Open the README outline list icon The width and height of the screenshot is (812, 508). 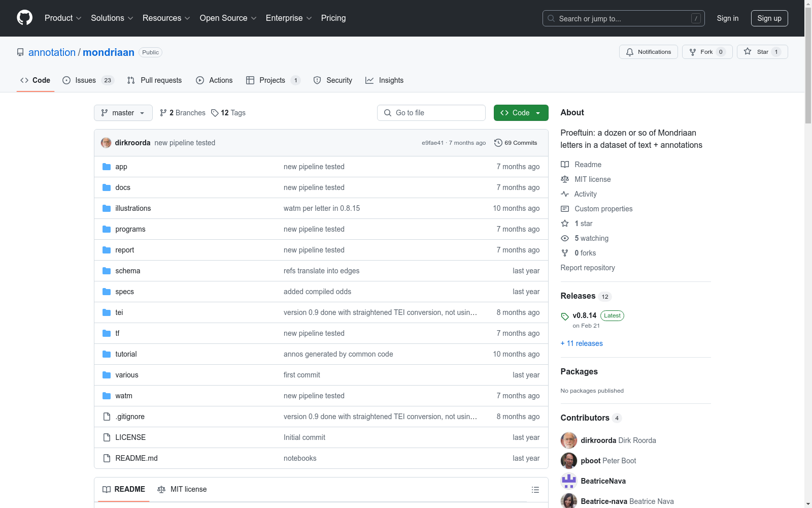pyautogui.click(x=535, y=490)
